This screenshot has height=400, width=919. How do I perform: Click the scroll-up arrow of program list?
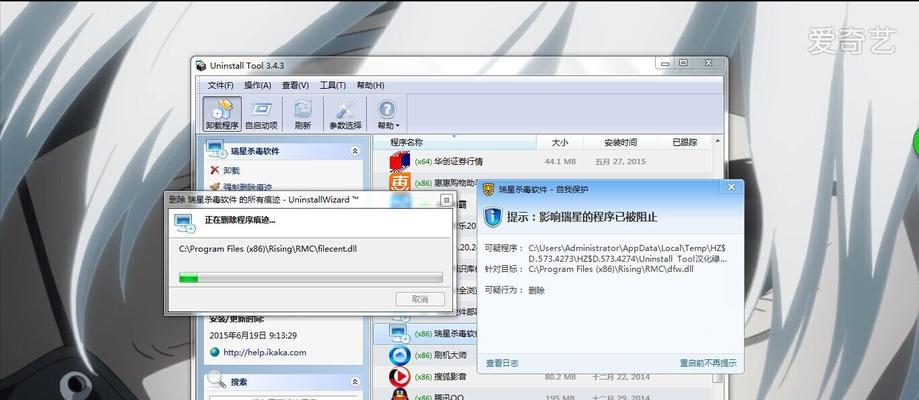click(x=717, y=142)
